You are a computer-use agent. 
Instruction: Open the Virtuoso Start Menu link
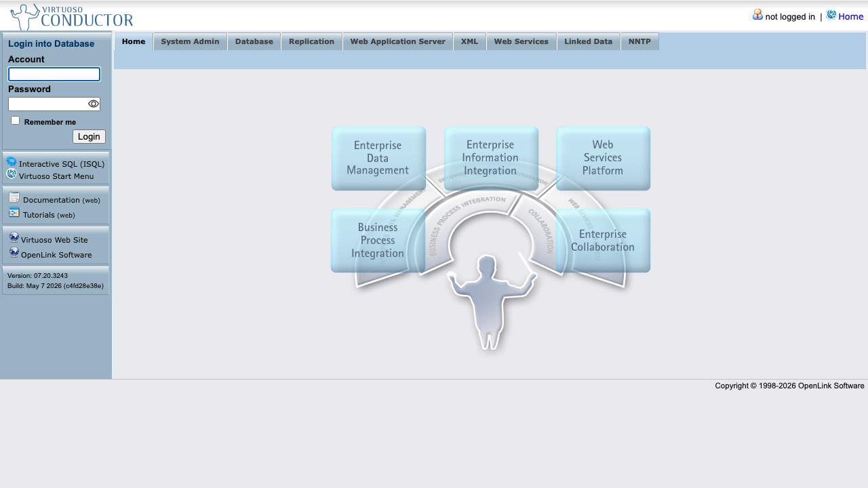56,176
